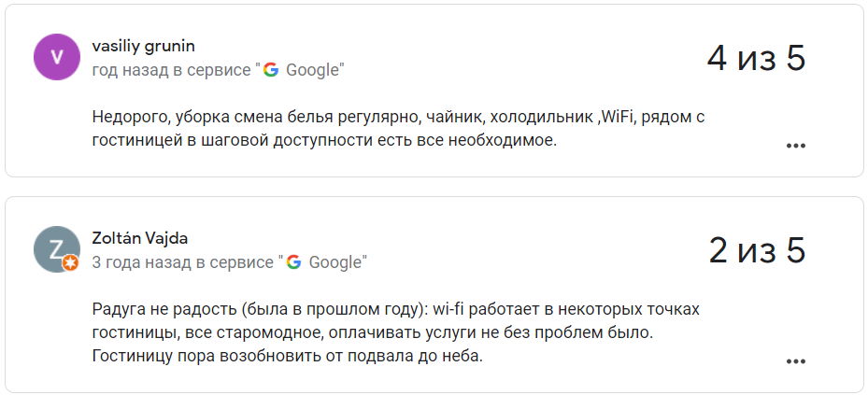Viewport: 868px width, 395px height.
Task: Click the "2 из 5" rating
Action: point(756,250)
